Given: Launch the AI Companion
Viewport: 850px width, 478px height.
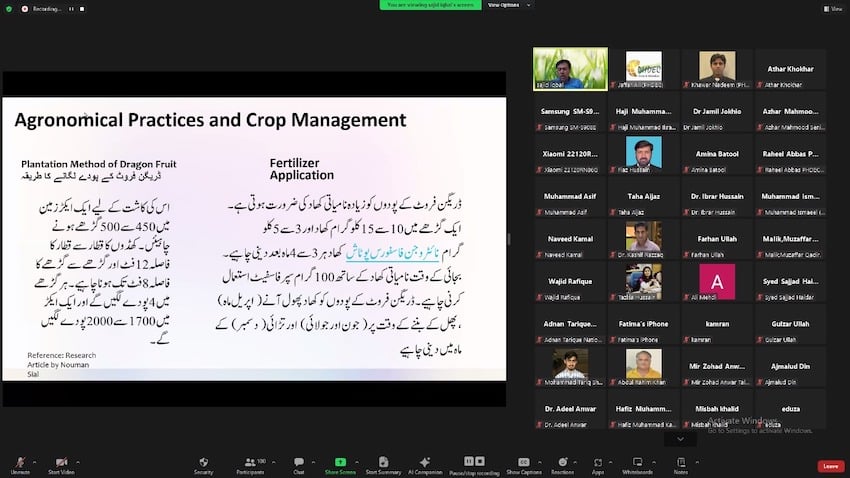Looking at the screenshot, I should [424, 464].
